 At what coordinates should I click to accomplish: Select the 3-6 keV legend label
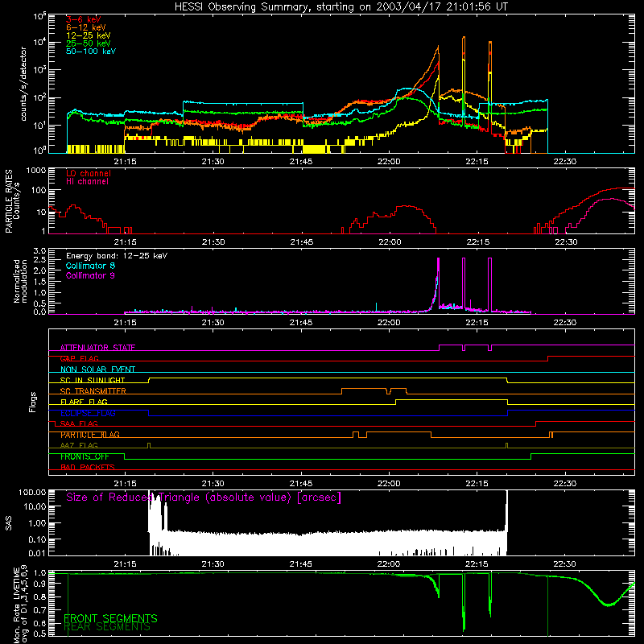[84, 19]
